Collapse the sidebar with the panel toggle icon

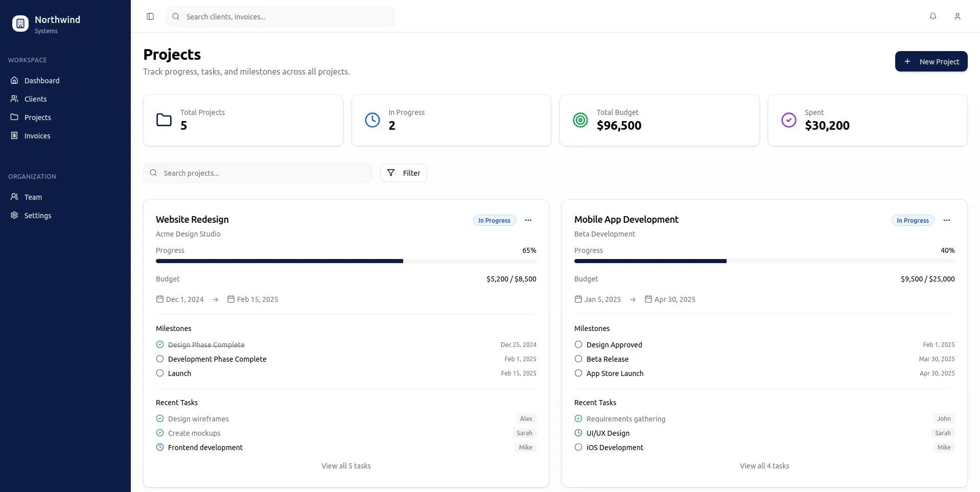[x=150, y=16]
